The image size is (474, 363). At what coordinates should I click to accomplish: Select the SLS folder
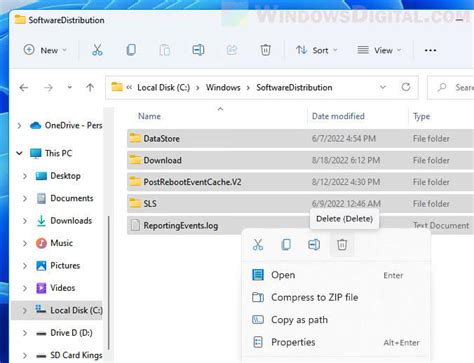300,203
